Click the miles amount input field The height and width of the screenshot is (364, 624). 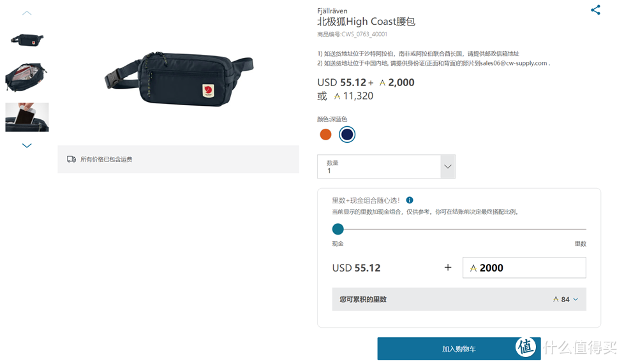(531, 268)
